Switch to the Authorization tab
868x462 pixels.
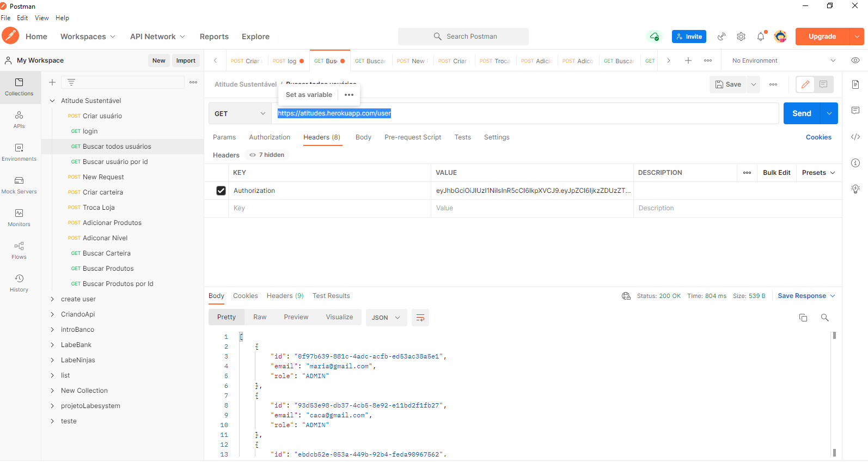270,137
